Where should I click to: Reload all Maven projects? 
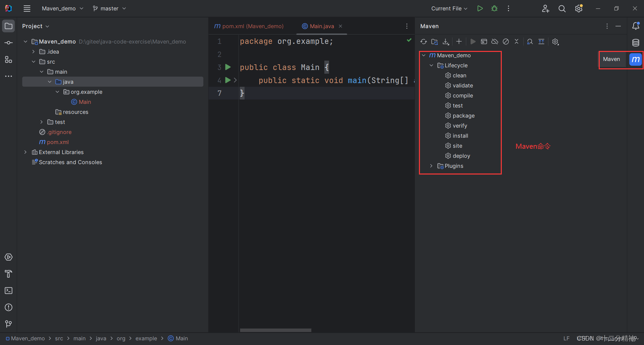point(424,42)
